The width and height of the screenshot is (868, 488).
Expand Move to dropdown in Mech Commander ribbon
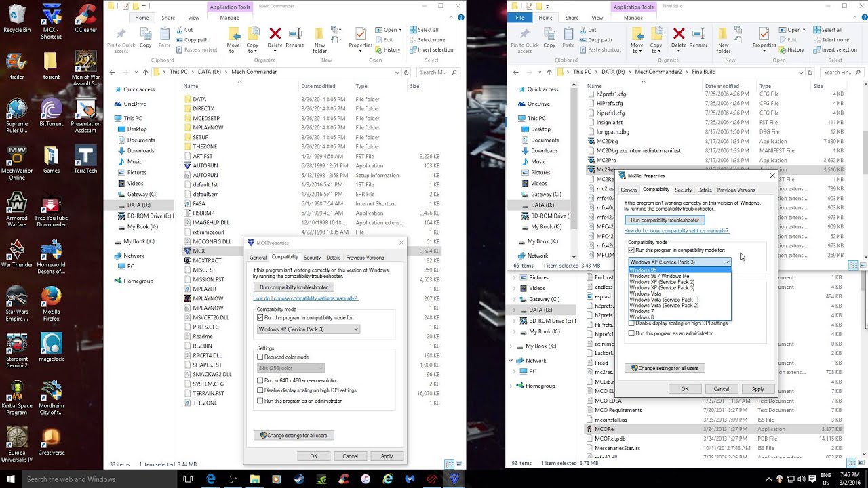233,52
